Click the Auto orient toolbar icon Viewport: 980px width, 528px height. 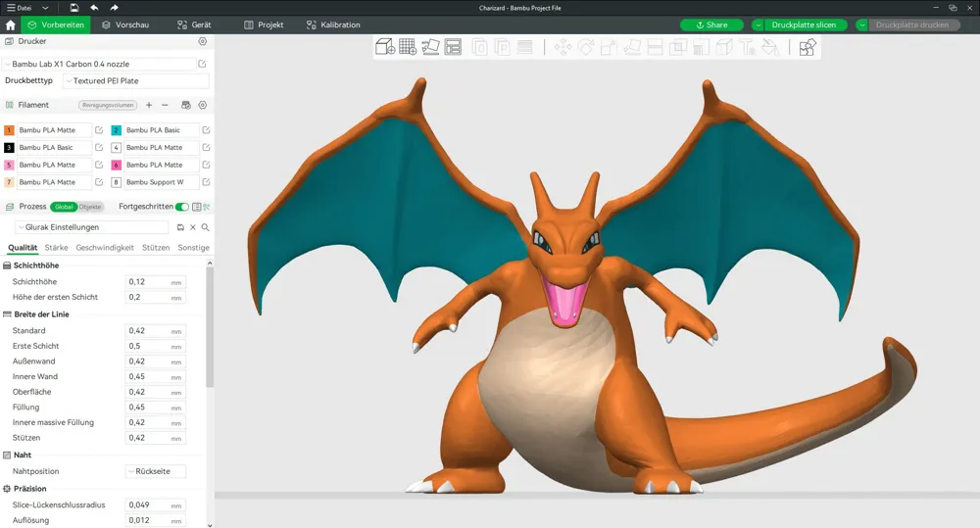tap(430, 47)
